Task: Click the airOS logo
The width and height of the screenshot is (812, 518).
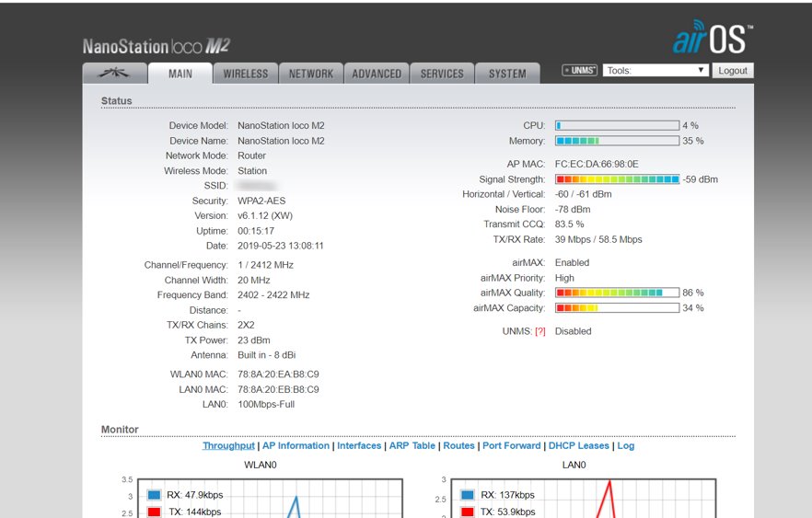Action: pyautogui.click(x=713, y=37)
